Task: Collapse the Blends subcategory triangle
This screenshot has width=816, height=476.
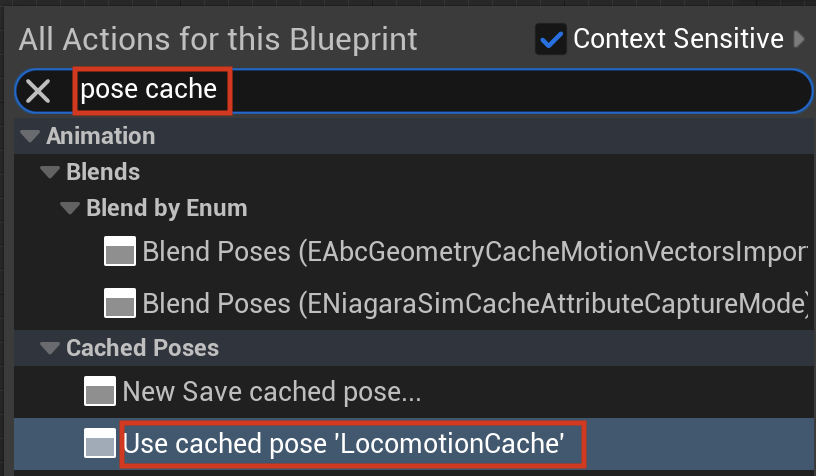Action: (x=50, y=172)
